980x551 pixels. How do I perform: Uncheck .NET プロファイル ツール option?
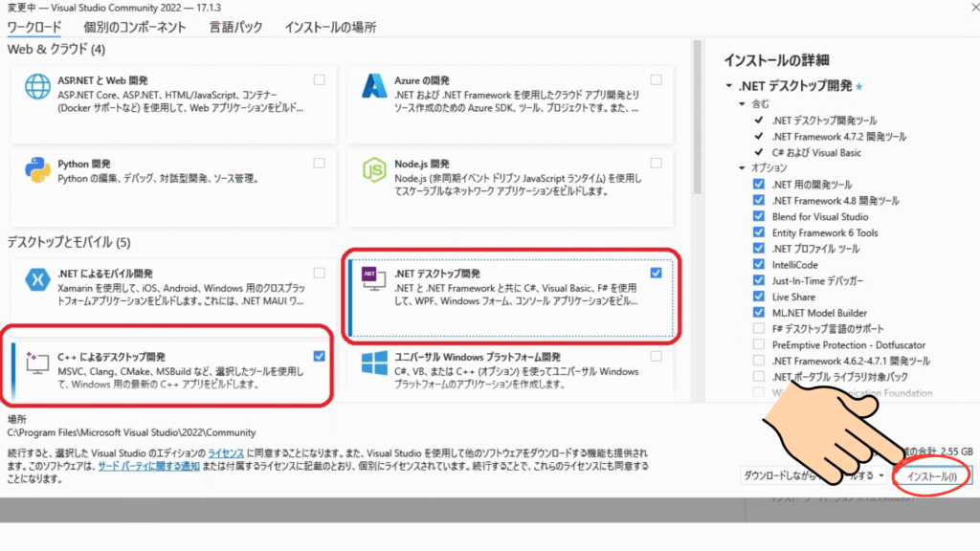click(x=759, y=249)
